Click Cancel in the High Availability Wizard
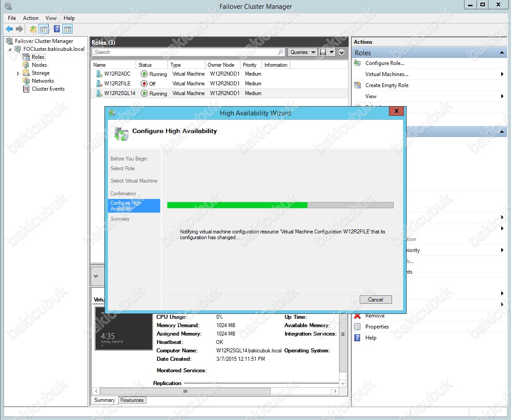Screen dimensions: 511x420 (x=376, y=300)
